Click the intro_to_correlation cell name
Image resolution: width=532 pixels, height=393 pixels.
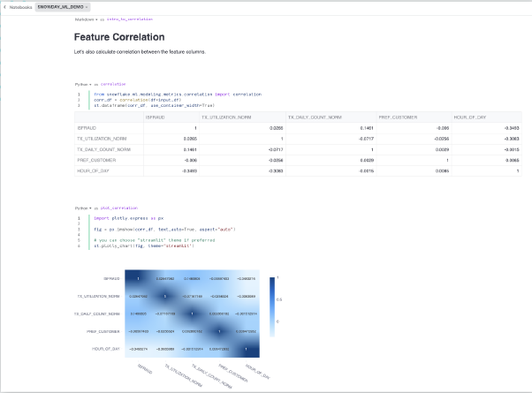pyautogui.click(x=124, y=19)
